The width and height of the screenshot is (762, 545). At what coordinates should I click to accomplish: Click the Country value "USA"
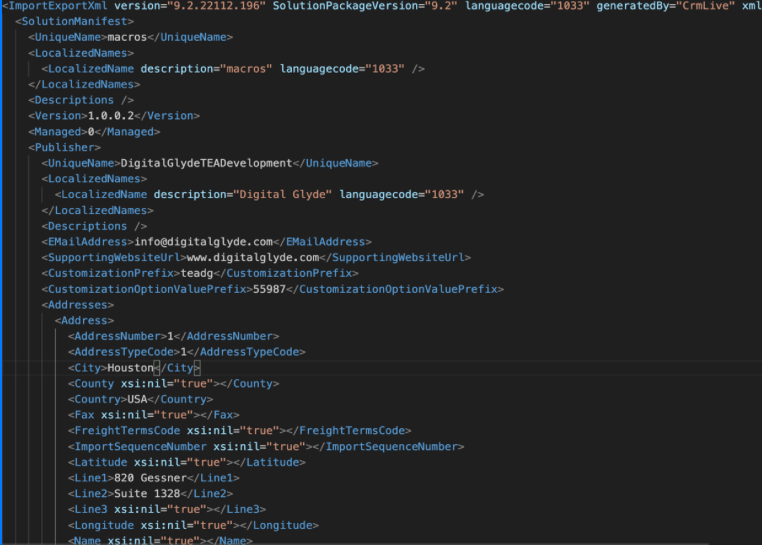point(137,399)
